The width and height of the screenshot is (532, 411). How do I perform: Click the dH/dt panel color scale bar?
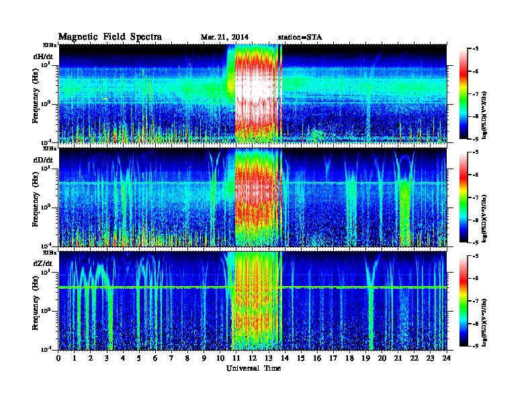pos(463,94)
